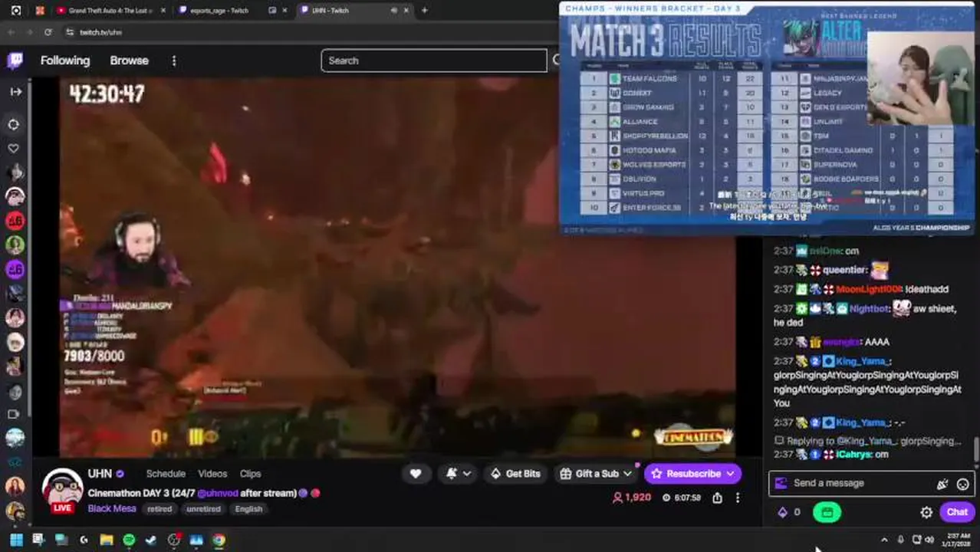Open the Gift a Sub dropdown
Image resolution: width=980 pixels, height=552 pixels.
[596, 474]
